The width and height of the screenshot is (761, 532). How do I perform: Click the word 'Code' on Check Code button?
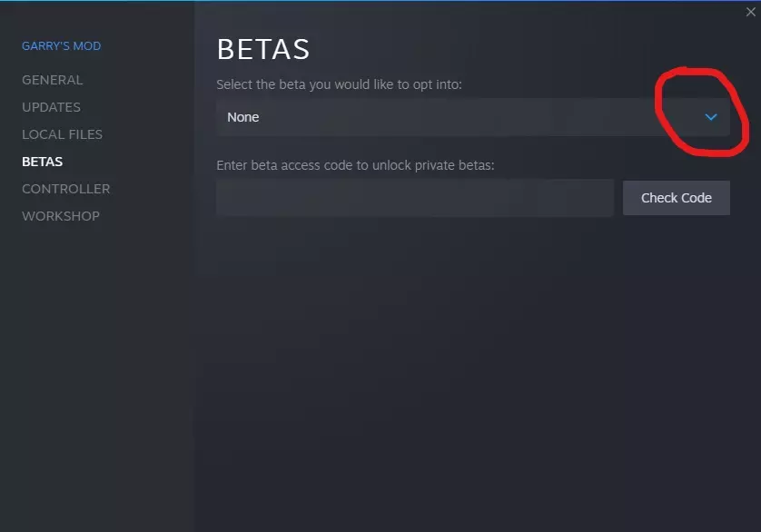click(696, 198)
